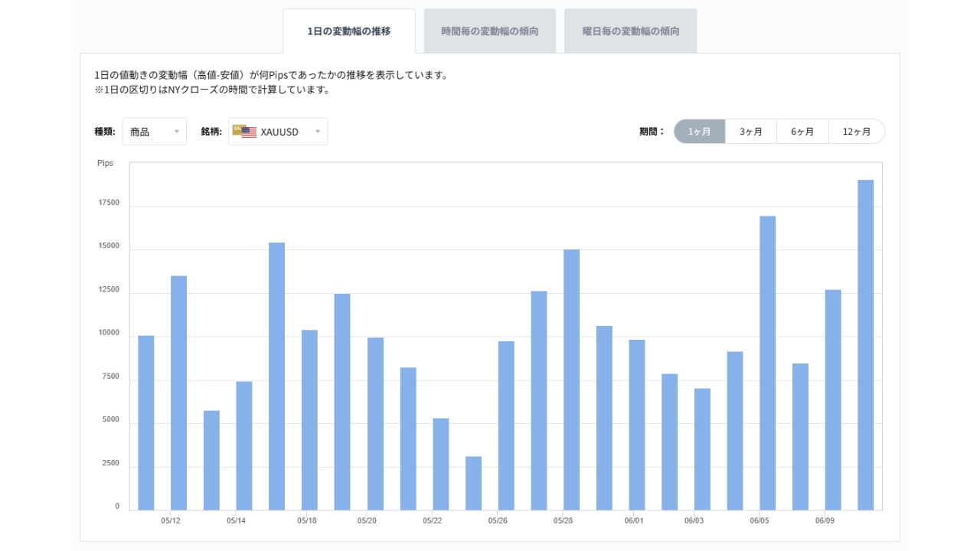This screenshot has width=980, height=551.
Task: Click the 06/01 x-axis date label
Action: [634, 521]
